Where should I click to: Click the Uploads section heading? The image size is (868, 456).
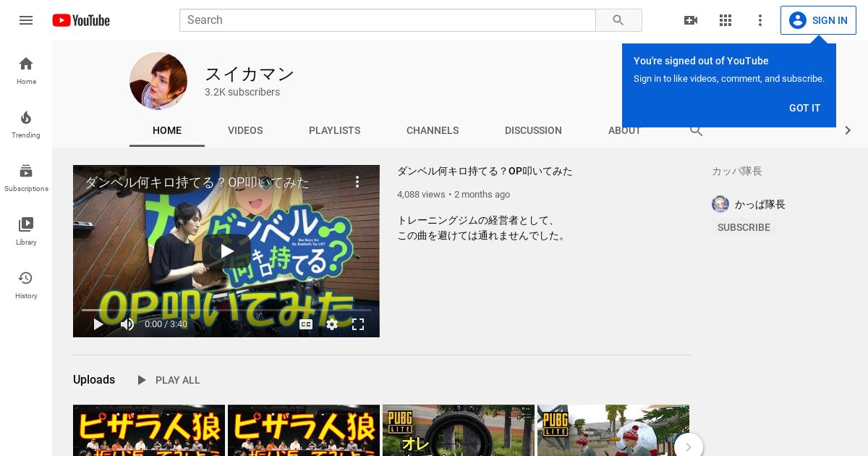94,380
